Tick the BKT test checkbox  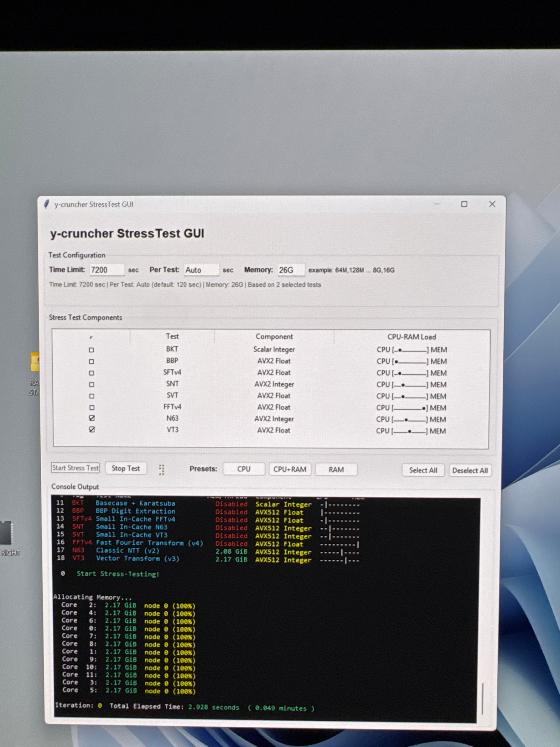click(91, 350)
